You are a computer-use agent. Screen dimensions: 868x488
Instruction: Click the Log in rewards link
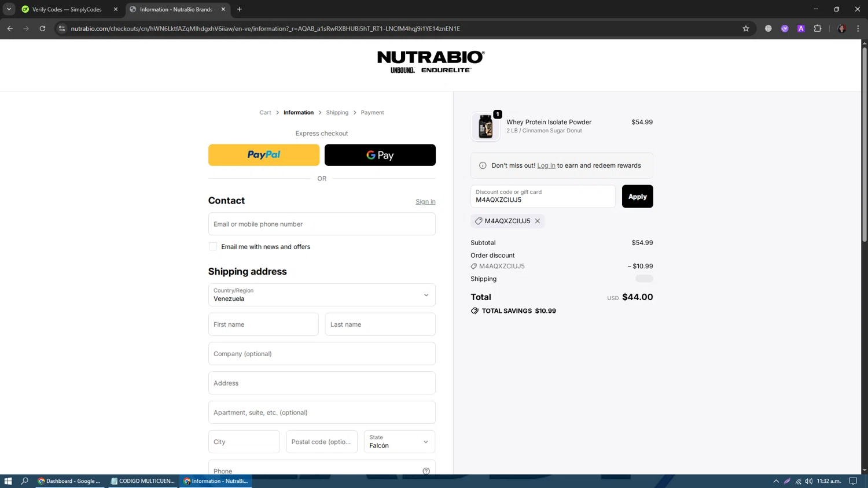pos(546,165)
